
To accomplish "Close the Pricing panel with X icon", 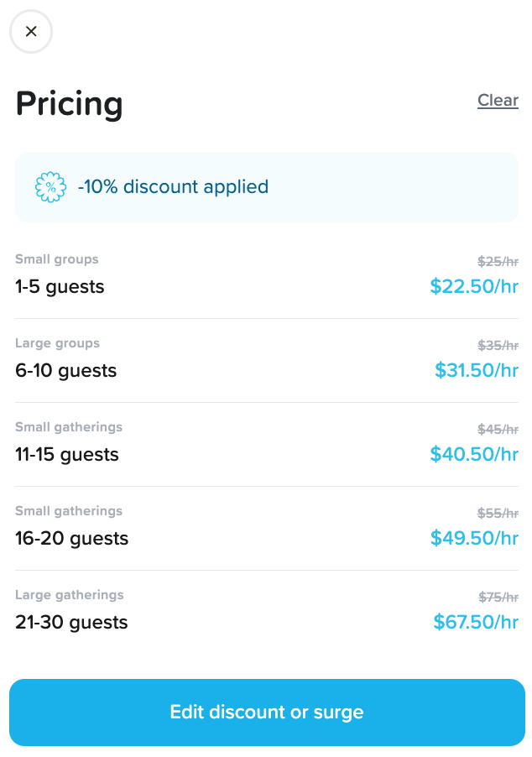I will (31, 32).
